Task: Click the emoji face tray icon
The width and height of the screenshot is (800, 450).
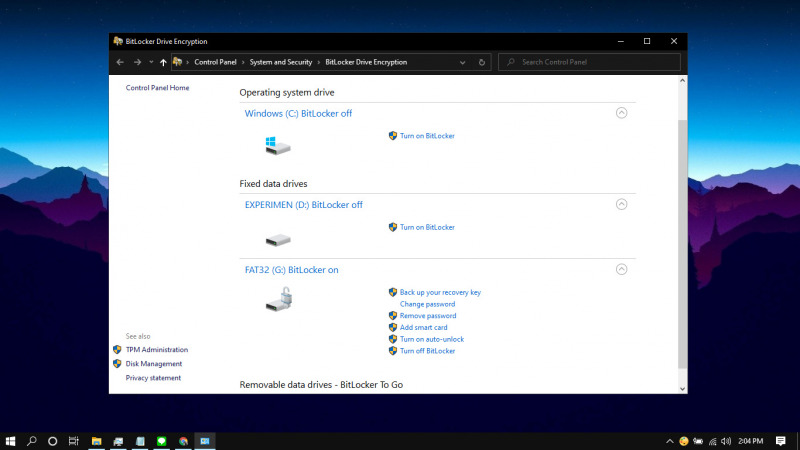Action: [684, 441]
